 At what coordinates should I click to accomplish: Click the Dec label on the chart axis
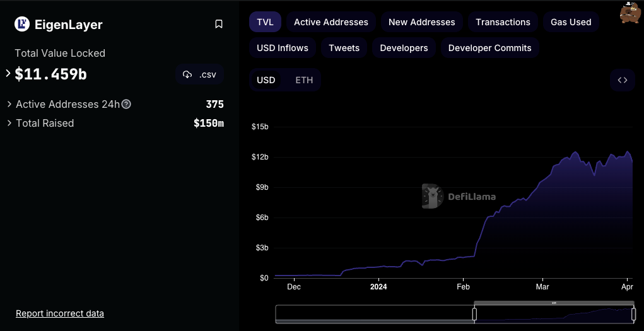coord(294,287)
